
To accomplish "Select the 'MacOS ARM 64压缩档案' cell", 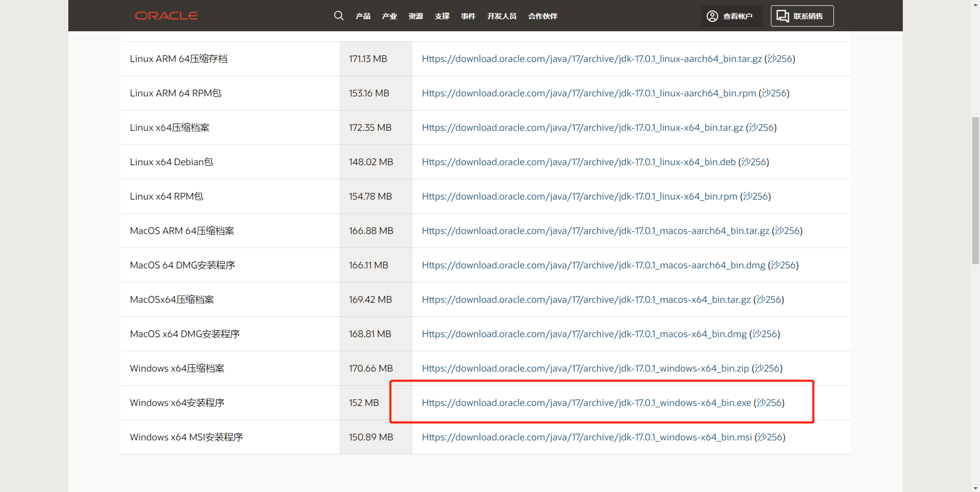I will point(230,231).
